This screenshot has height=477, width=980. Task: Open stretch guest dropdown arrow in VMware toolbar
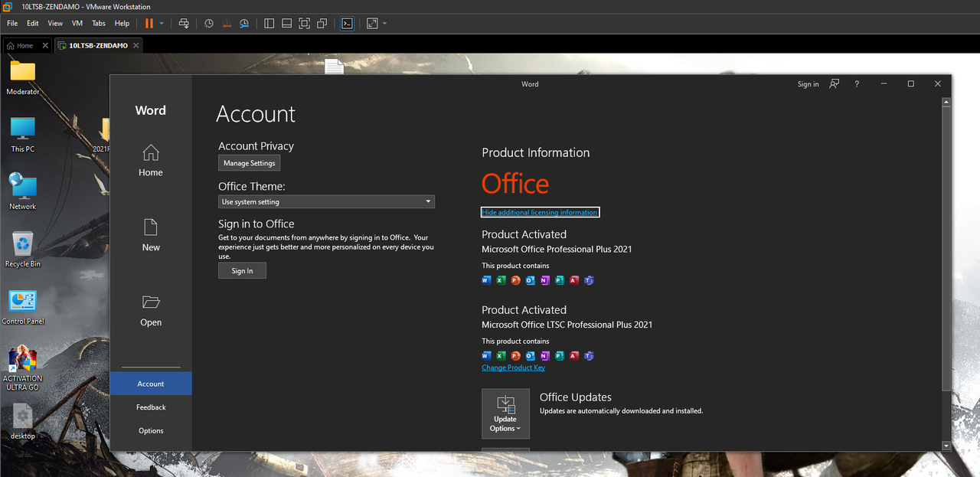click(x=384, y=24)
